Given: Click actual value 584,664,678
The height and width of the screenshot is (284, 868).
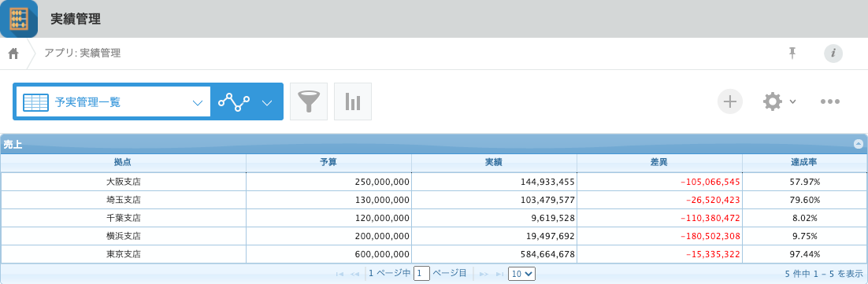Looking at the screenshot, I should [x=547, y=254].
